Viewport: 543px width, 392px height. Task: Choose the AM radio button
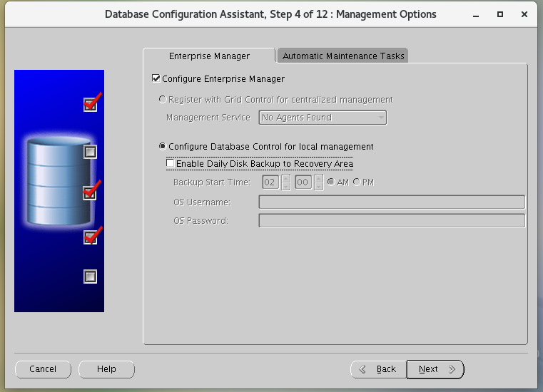click(x=331, y=182)
